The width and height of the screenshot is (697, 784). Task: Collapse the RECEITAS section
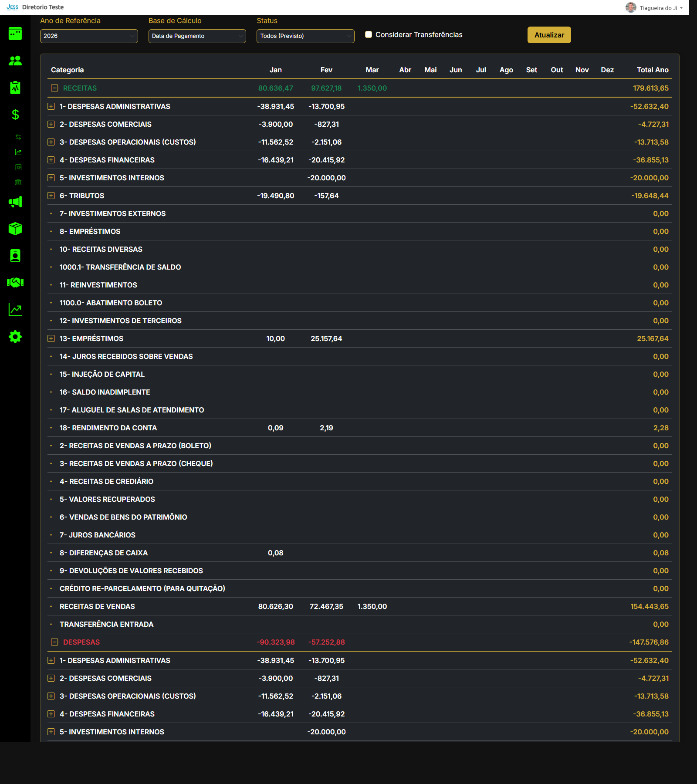tap(54, 88)
